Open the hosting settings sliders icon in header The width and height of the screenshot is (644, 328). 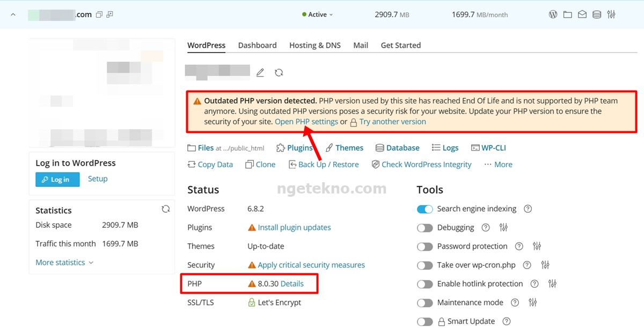coord(611,14)
